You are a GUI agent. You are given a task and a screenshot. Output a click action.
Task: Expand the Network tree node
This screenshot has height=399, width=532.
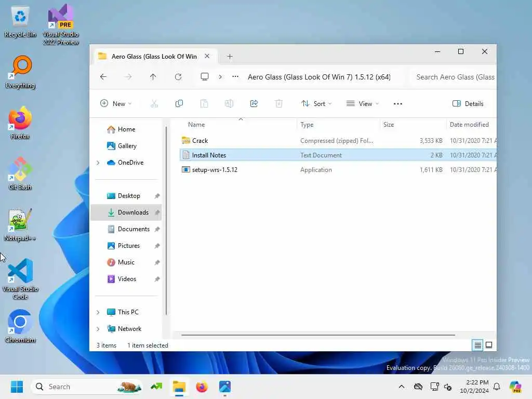pos(98,329)
